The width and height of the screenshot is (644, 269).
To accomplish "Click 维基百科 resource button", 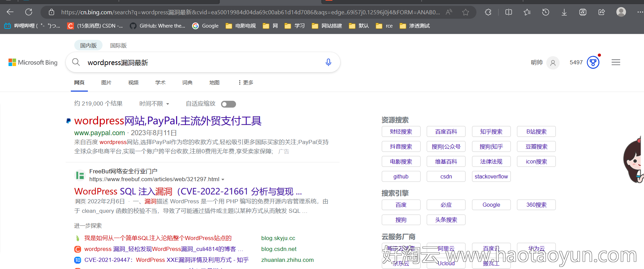I will point(446,161).
